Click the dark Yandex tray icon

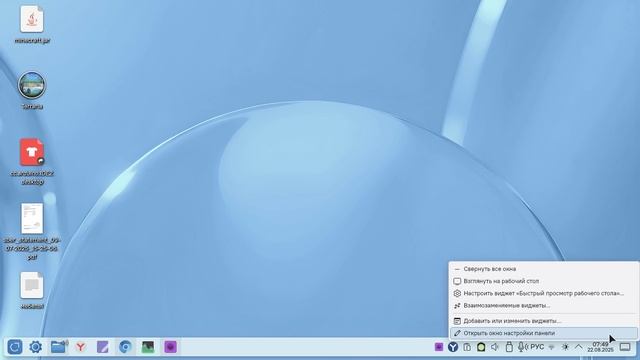453,347
